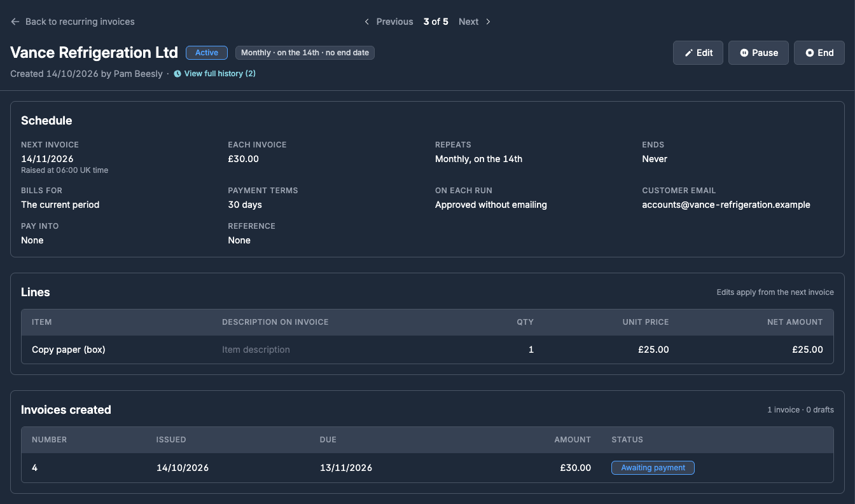Click the each invoice value £30.00 in Schedule

click(x=244, y=159)
